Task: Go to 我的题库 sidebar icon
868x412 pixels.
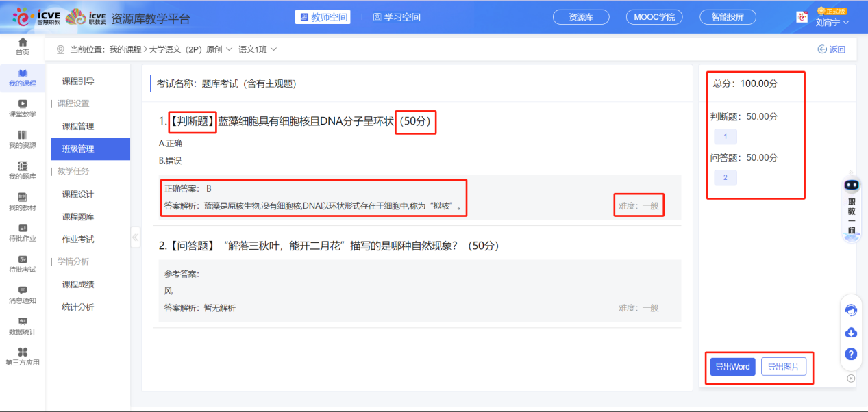Action: (23, 170)
